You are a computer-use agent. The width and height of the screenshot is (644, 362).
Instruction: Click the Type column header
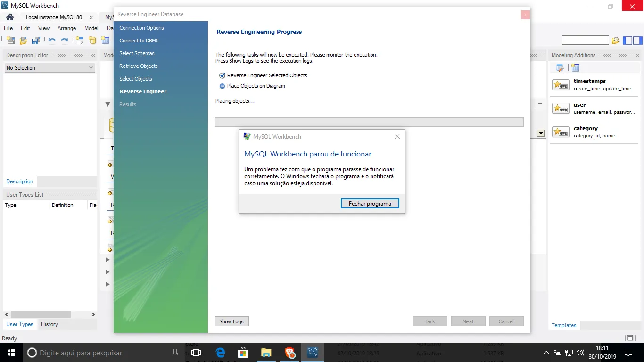(x=26, y=205)
